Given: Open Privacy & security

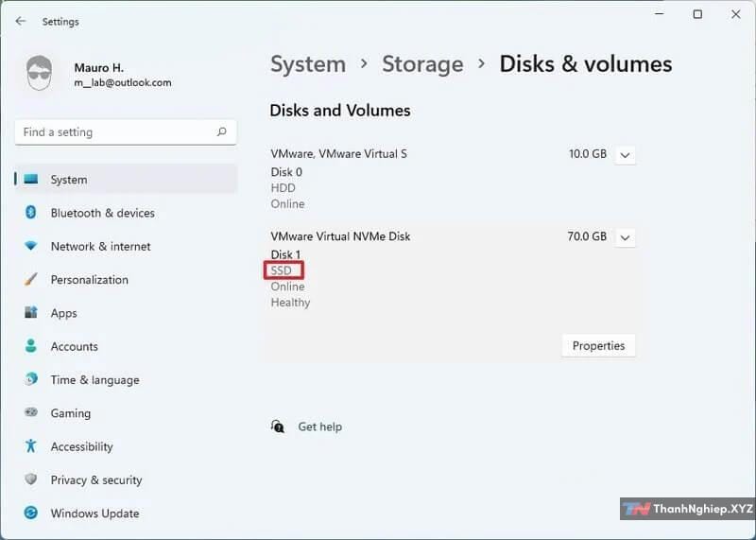Looking at the screenshot, I should tap(126, 479).
